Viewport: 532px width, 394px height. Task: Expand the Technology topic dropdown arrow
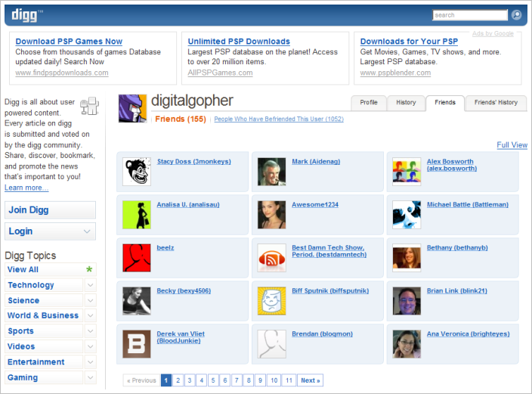90,285
